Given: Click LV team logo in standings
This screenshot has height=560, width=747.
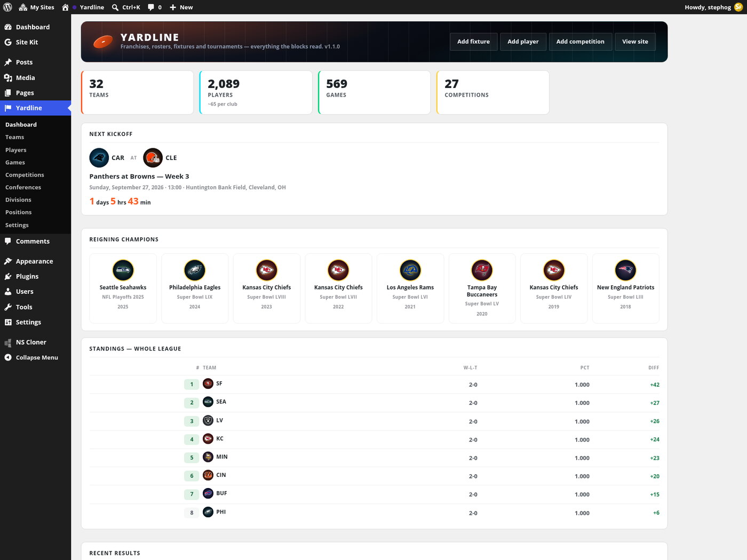Looking at the screenshot, I should click(x=208, y=421).
